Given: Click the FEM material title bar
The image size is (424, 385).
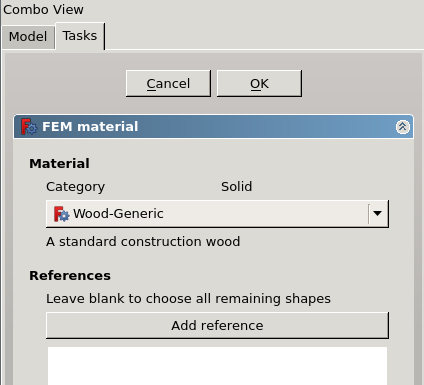Looking at the screenshot, I should tap(213, 127).
